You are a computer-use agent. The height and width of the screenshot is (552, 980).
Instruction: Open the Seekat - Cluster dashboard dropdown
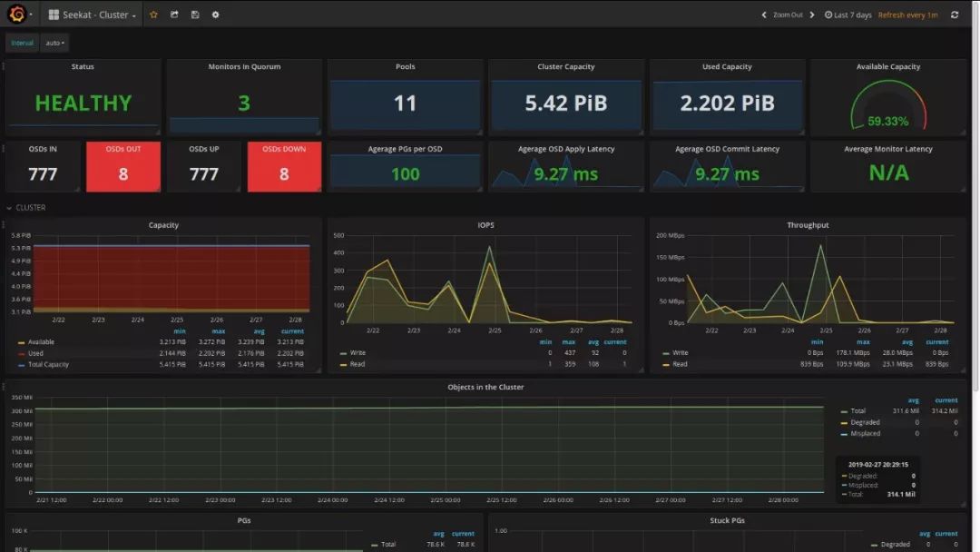[x=92, y=15]
